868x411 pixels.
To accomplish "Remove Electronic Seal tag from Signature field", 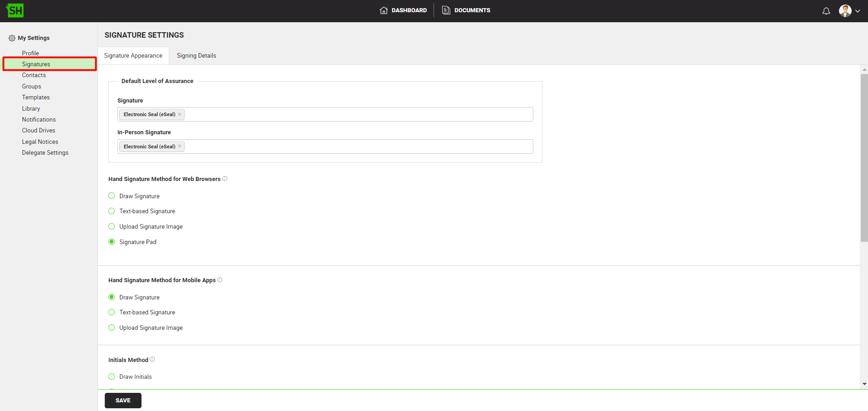I will tap(180, 114).
